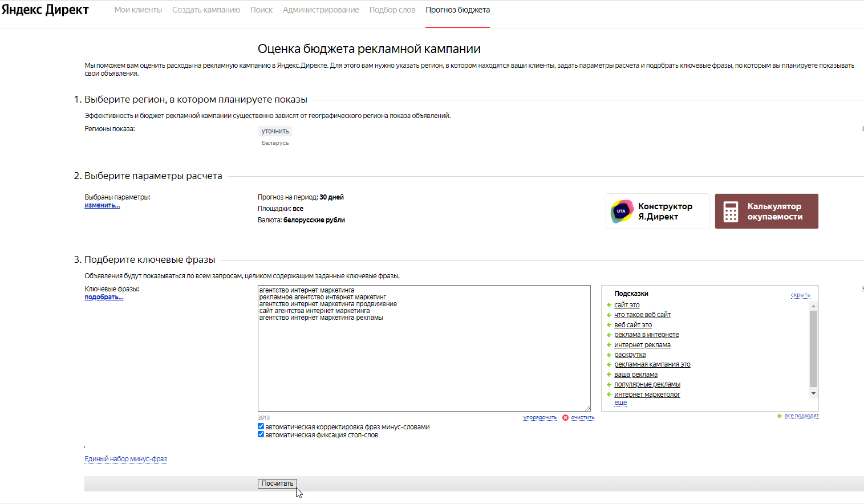This screenshot has height=504, width=864.
Task: Open Конструктор Я.Директ banner
Action: click(657, 211)
